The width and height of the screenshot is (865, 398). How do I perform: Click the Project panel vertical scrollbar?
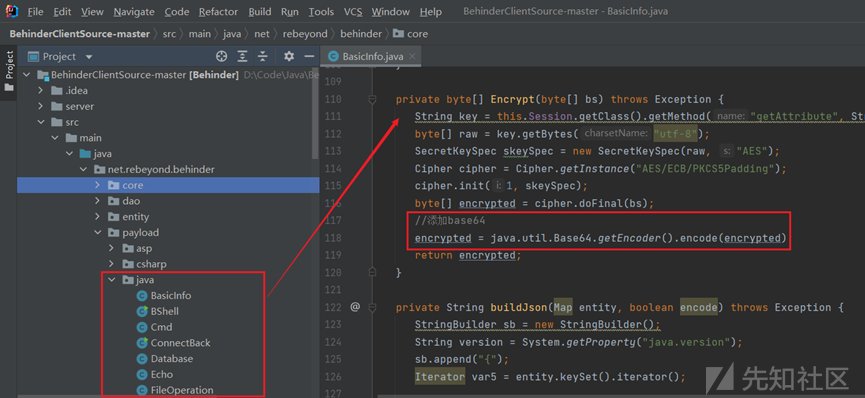coord(316,113)
